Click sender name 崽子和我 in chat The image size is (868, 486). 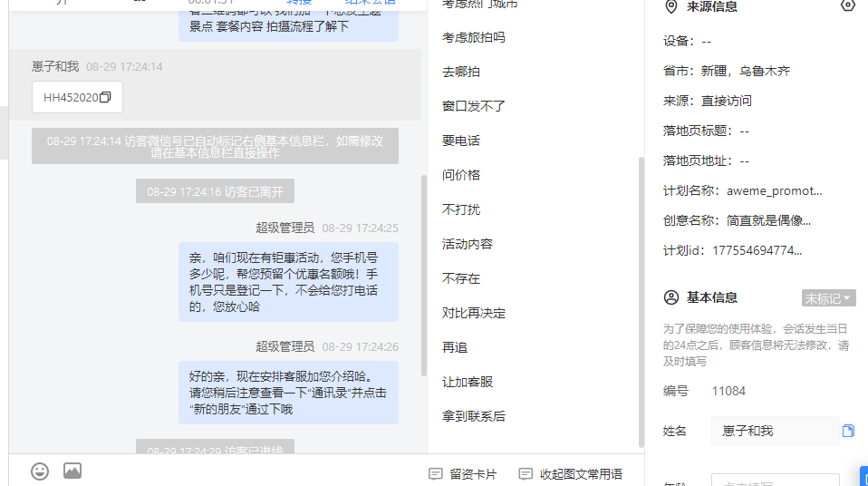(55, 66)
